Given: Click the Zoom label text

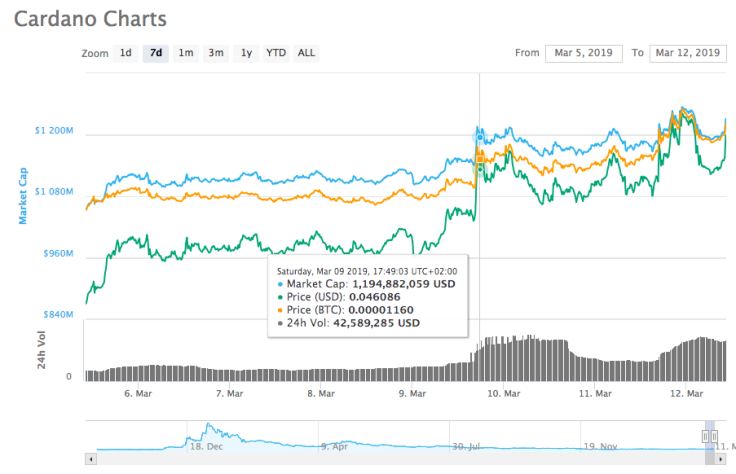Looking at the screenshot, I should [x=95, y=54].
